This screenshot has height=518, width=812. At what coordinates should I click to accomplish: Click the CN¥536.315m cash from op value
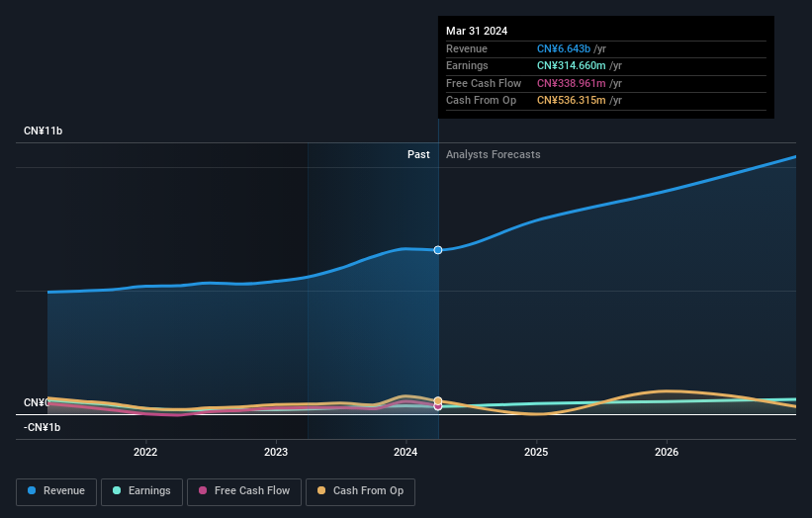point(572,101)
